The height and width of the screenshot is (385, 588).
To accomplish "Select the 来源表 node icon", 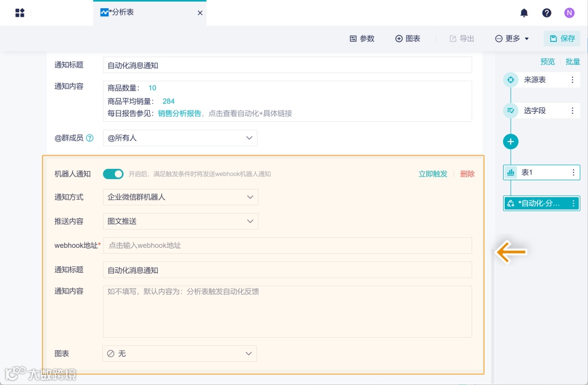I will coord(511,80).
